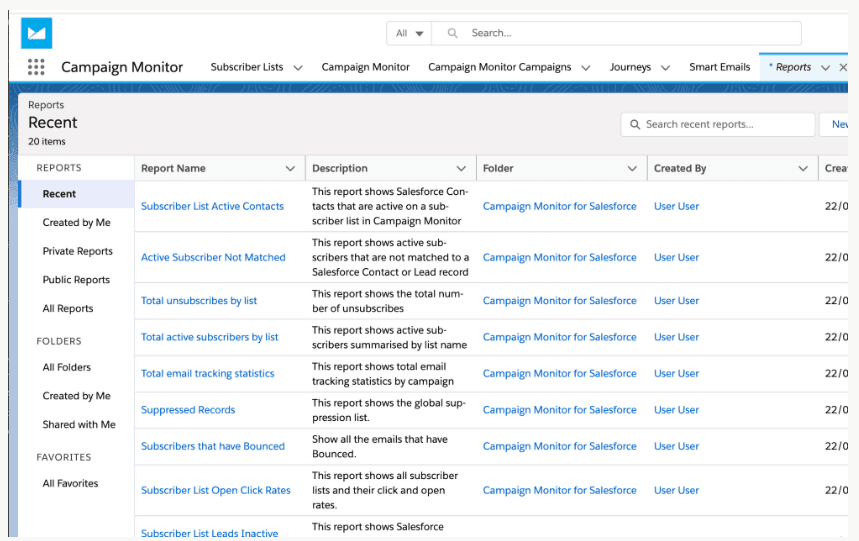The height and width of the screenshot is (541, 859).
Task: Open the Suppressed Records report
Action: (x=188, y=410)
